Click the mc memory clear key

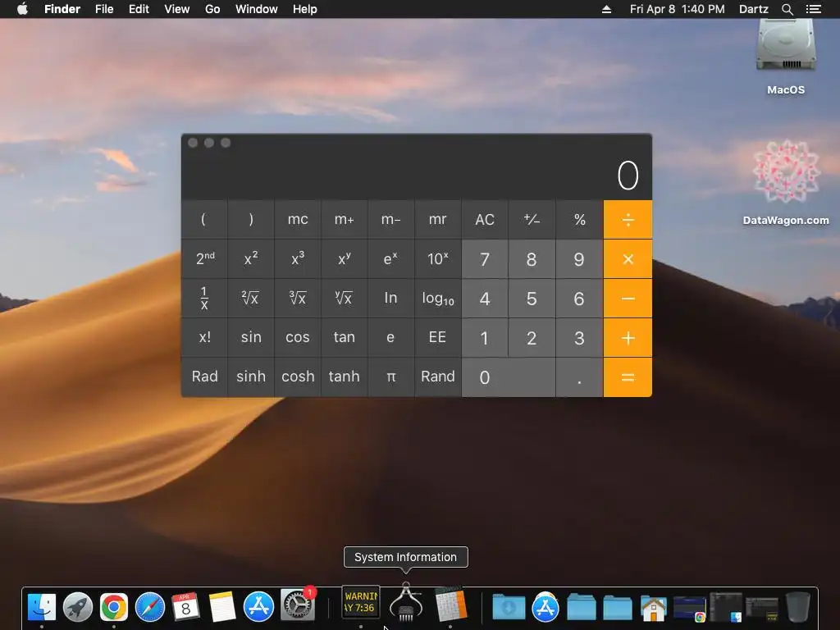point(298,220)
